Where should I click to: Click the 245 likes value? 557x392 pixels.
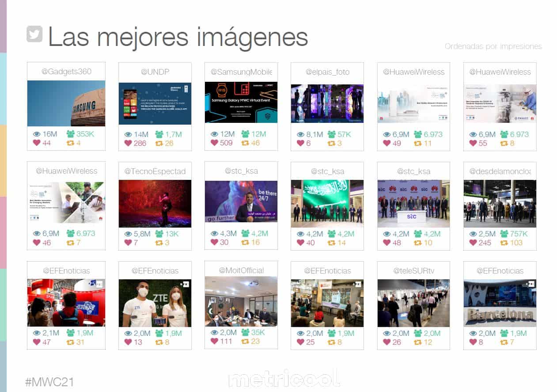(x=485, y=243)
